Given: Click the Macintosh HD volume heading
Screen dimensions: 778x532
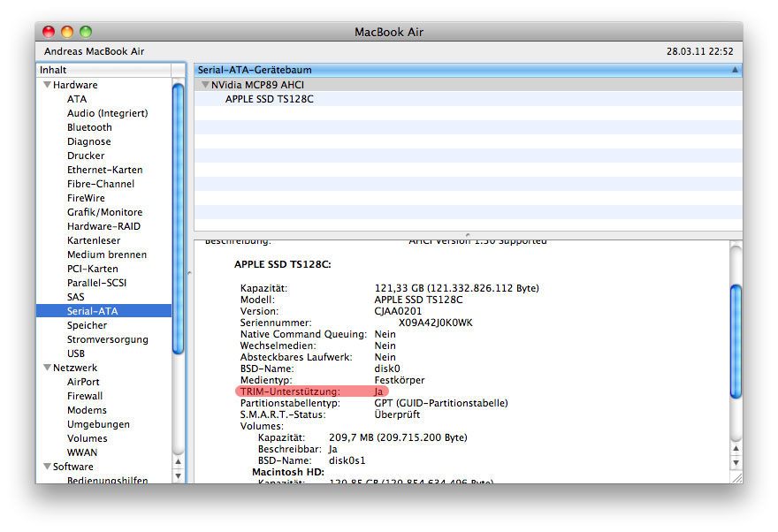Looking at the screenshot, I should pyautogui.click(x=288, y=472).
